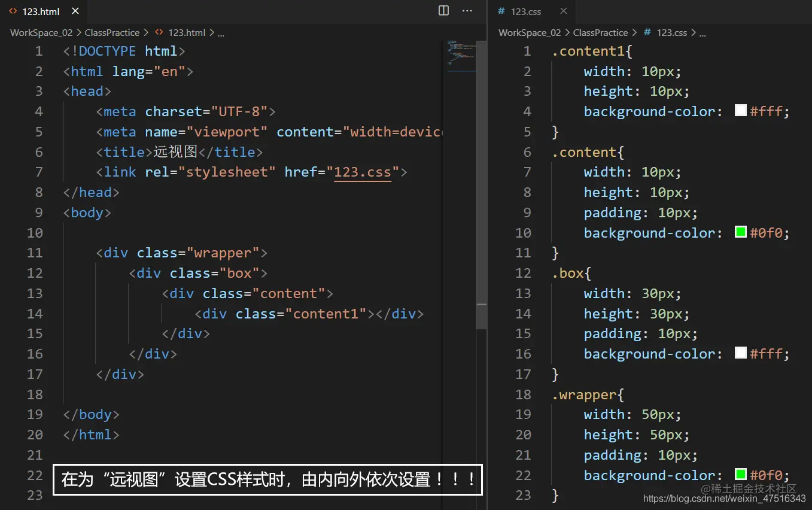Click the div class="wrapper" line
This screenshot has width=812, height=510.
click(181, 253)
